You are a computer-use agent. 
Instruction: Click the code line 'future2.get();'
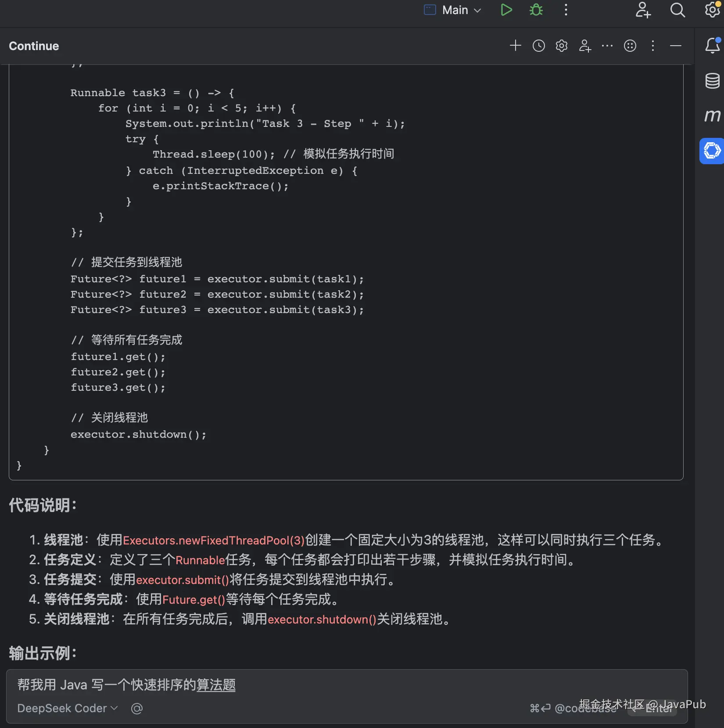(x=118, y=372)
